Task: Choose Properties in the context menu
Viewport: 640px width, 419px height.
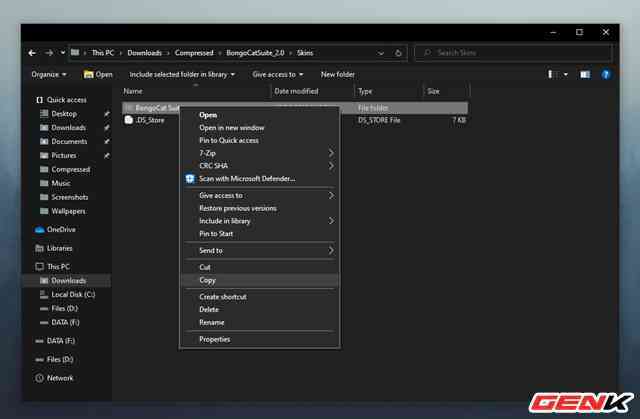Action: point(260,339)
